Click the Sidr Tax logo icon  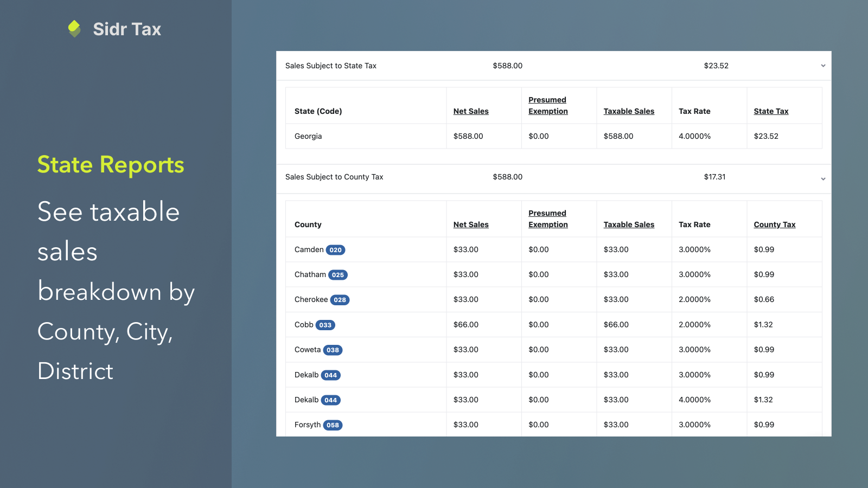point(74,29)
